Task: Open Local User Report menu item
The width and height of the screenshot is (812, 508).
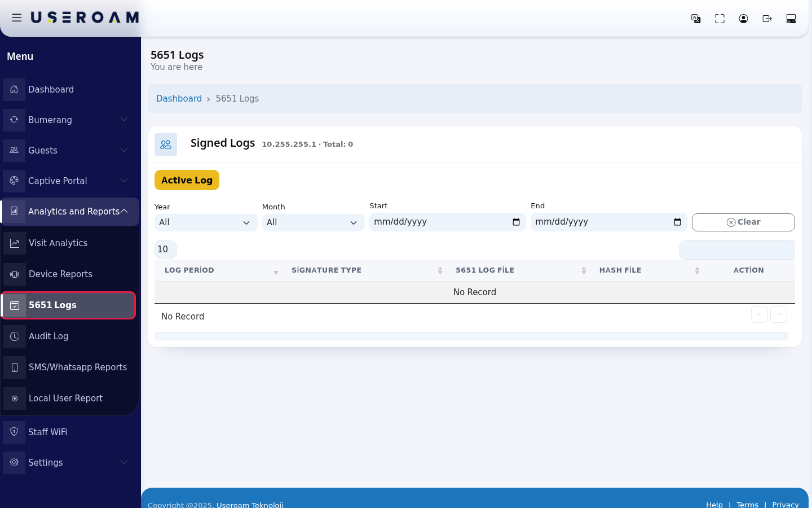Action: point(69,398)
